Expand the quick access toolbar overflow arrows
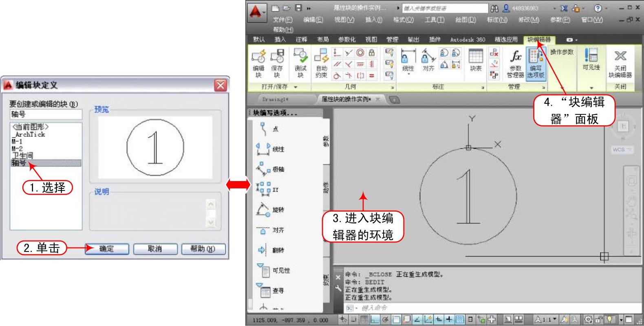The width and height of the screenshot is (644, 326). tap(309, 8)
